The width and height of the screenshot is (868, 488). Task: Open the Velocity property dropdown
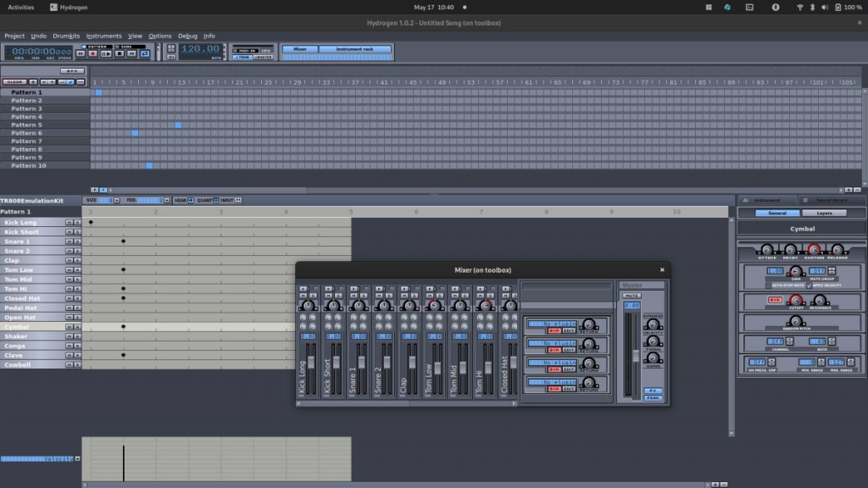(x=77, y=458)
